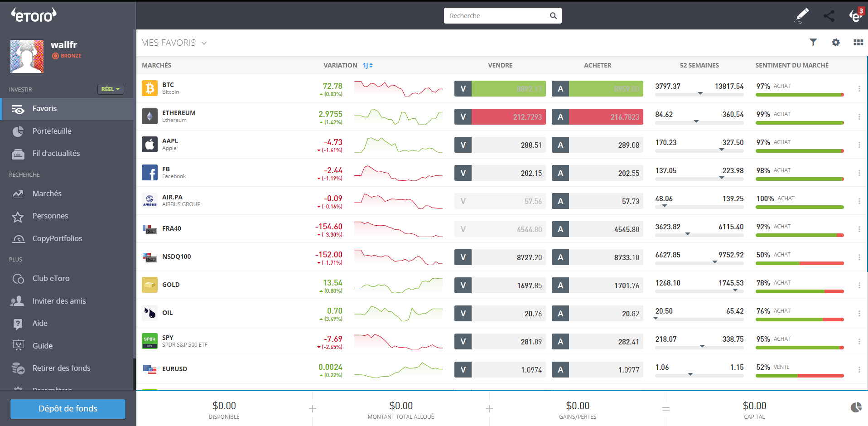Click the Acheter button for GOLD
The width and height of the screenshot is (868, 426).
point(598,285)
